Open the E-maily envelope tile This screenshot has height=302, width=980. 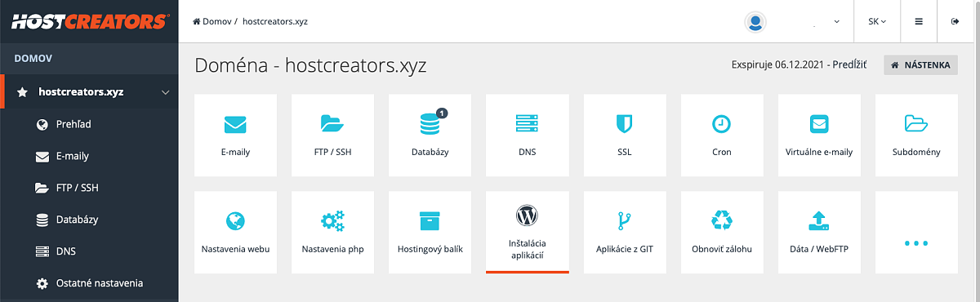tap(235, 135)
